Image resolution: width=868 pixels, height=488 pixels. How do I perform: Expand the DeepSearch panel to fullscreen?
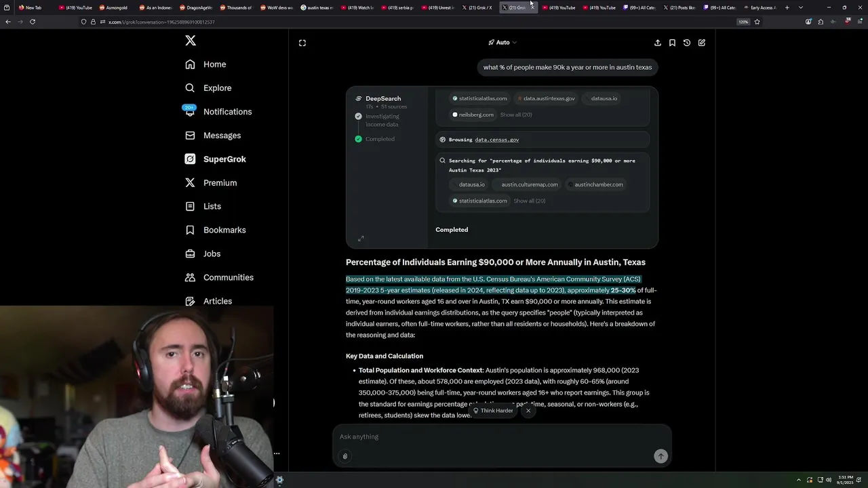361,239
